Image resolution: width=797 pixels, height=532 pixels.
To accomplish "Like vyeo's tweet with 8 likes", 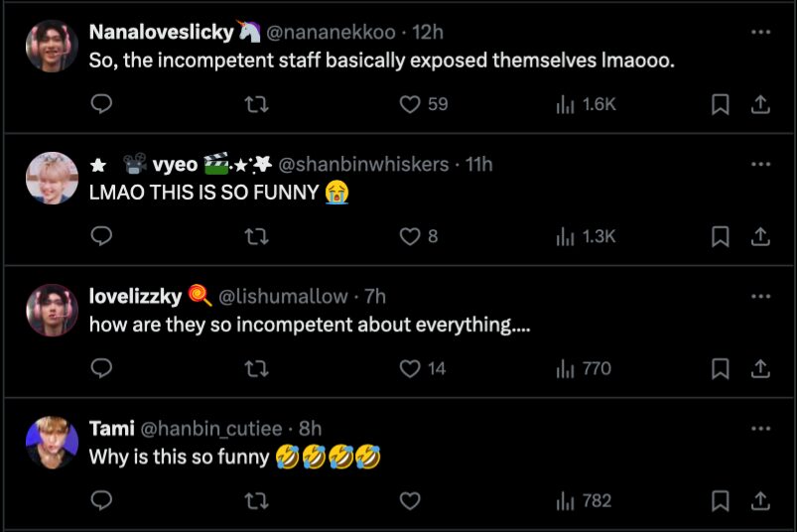I will (x=411, y=236).
